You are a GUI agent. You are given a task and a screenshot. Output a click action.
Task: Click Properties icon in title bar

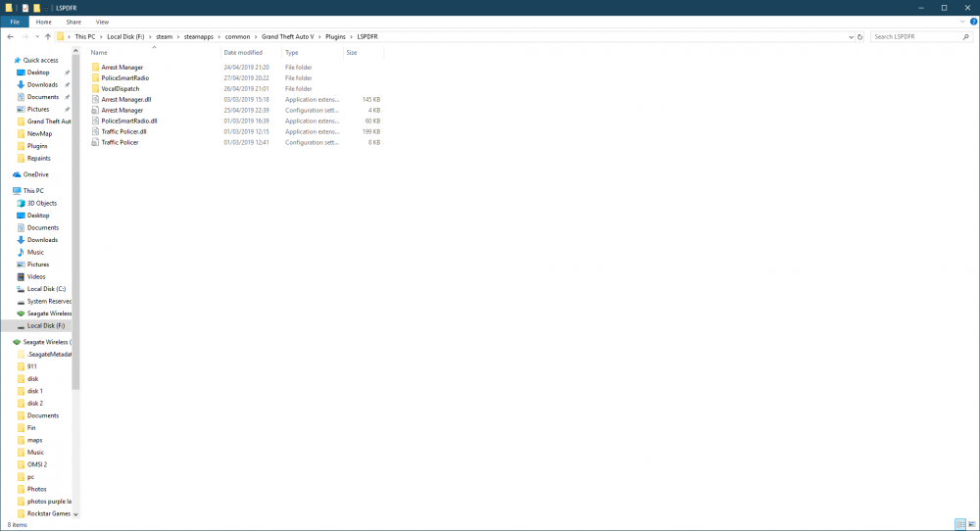(25, 8)
